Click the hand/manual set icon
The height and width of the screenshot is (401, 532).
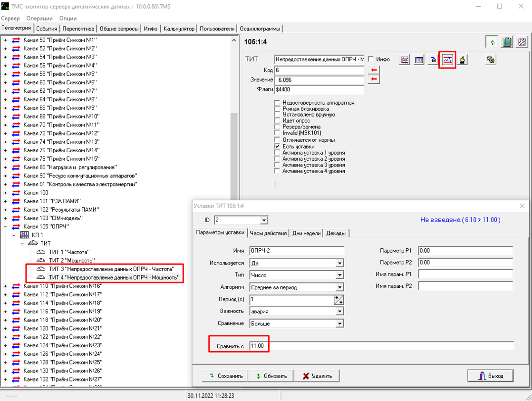pos(462,60)
